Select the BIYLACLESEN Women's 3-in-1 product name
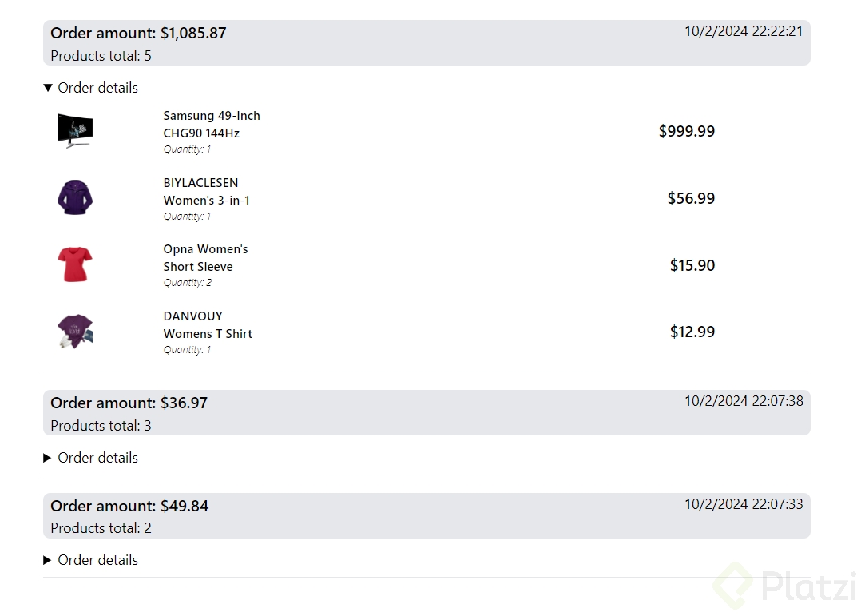Viewport: 865px width, 616px height. tap(206, 192)
